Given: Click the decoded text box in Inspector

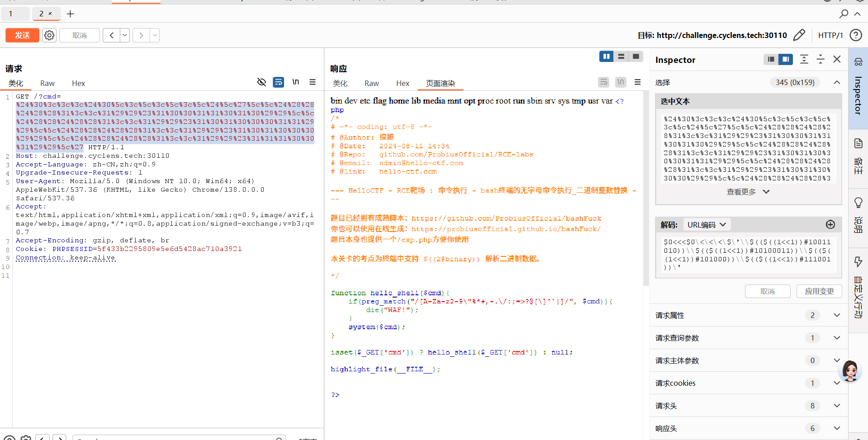Looking at the screenshot, I should 748,255.
